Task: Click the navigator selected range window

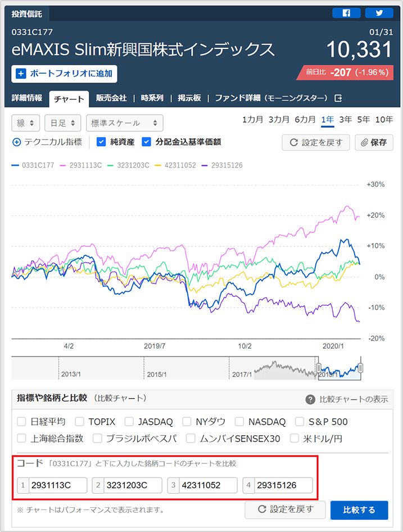Action: [339, 368]
